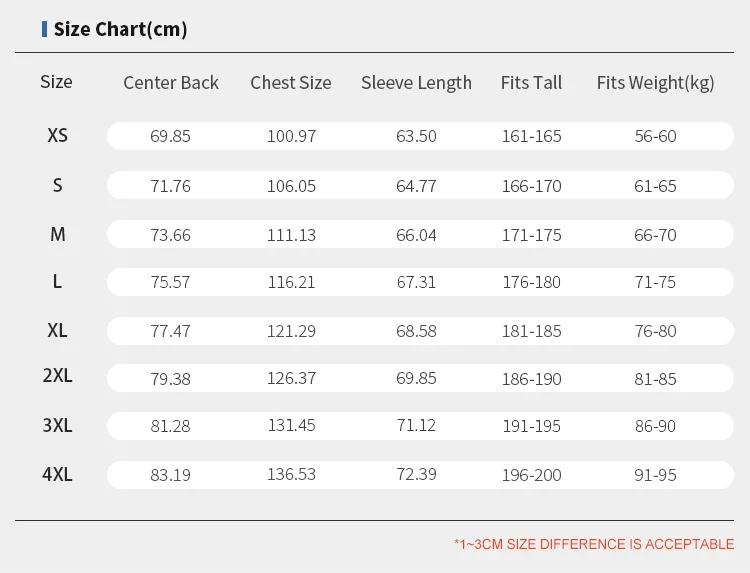This screenshot has height=573, width=750.
Task: Select the height range 181-185
Action: [531, 331]
